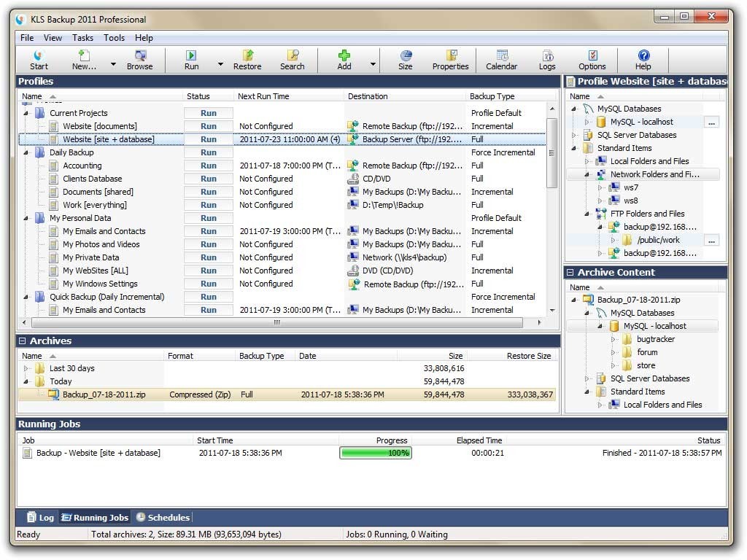
Task: Open the dropdown arrow next to Add
Action: [x=372, y=64]
